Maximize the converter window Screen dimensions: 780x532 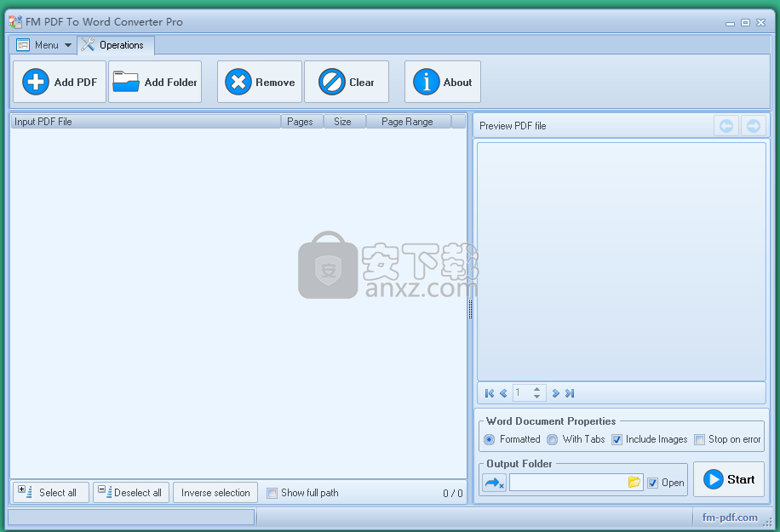pyautogui.click(x=745, y=22)
